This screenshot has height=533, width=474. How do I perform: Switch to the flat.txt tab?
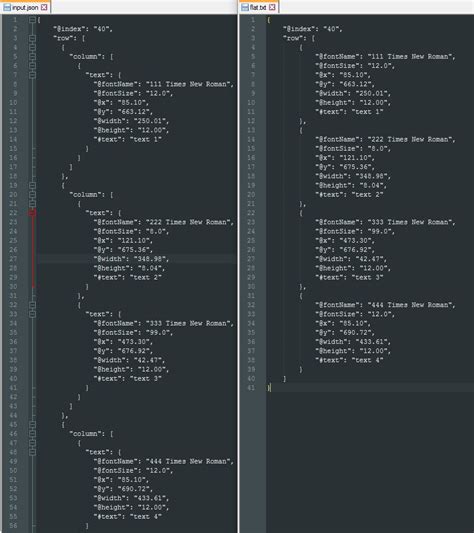pos(259,7)
